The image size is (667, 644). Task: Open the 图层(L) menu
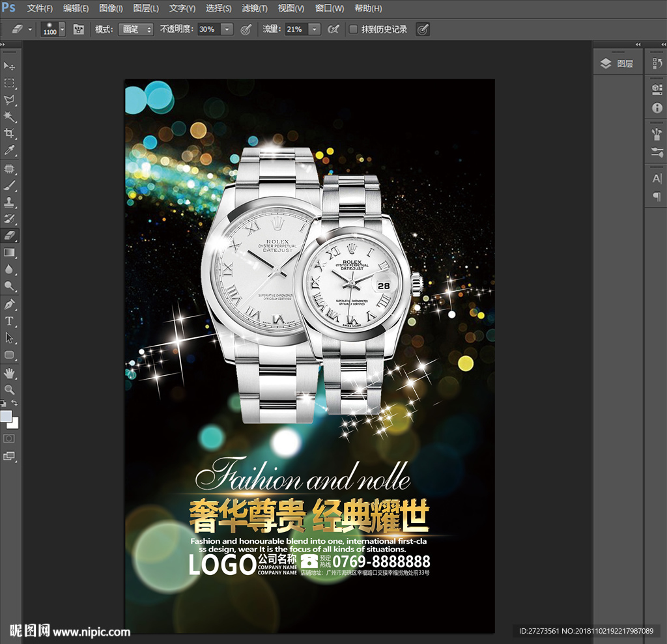point(146,8)
